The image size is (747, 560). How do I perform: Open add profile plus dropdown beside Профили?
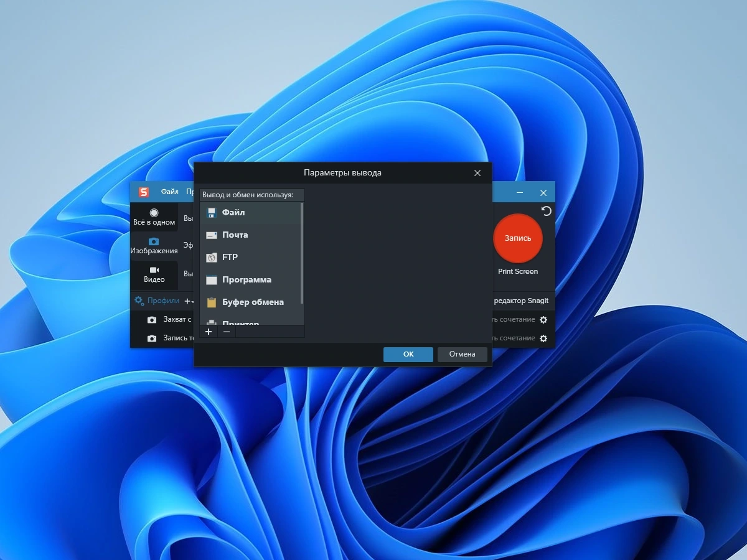click(189, 301)
